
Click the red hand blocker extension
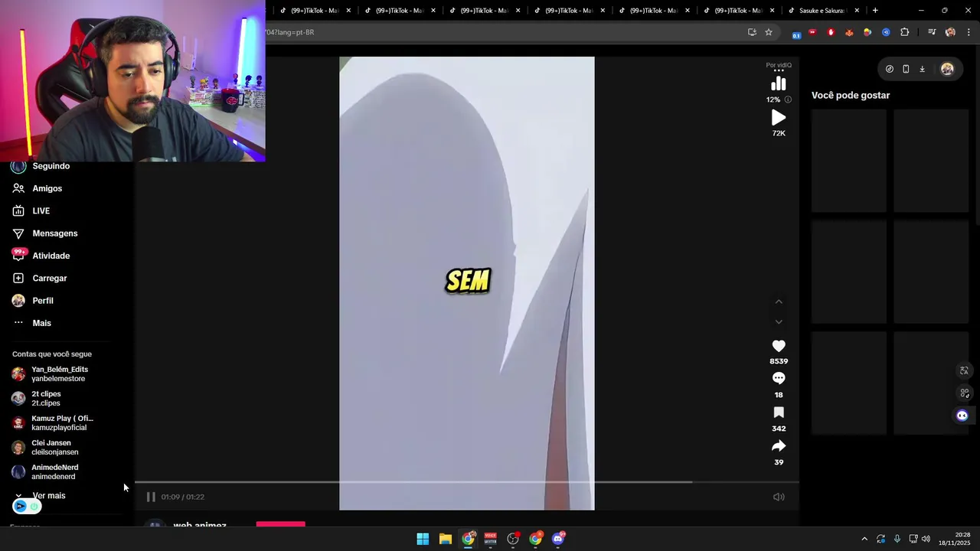point(831,32)
